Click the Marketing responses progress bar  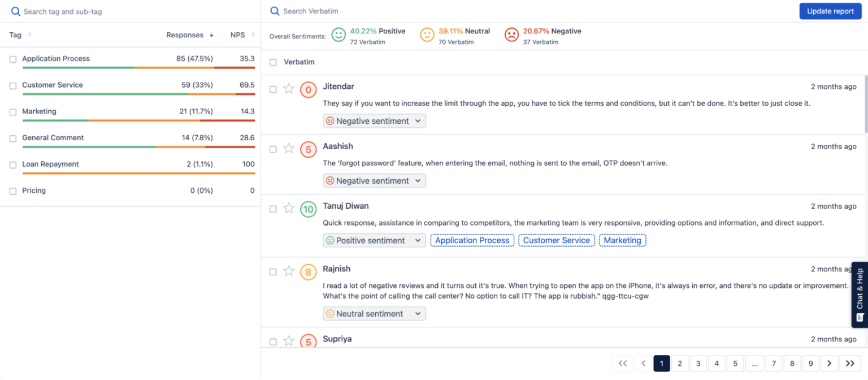(x=138, y=120)
